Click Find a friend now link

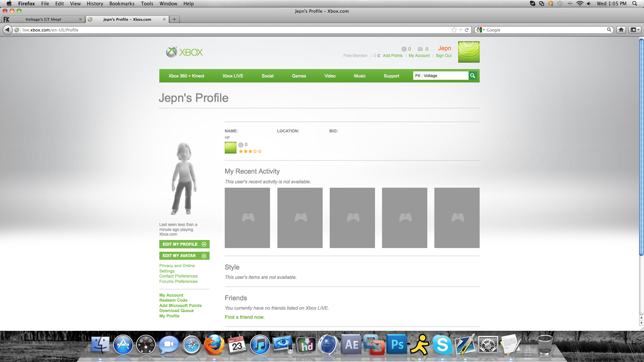click(245, 317)
